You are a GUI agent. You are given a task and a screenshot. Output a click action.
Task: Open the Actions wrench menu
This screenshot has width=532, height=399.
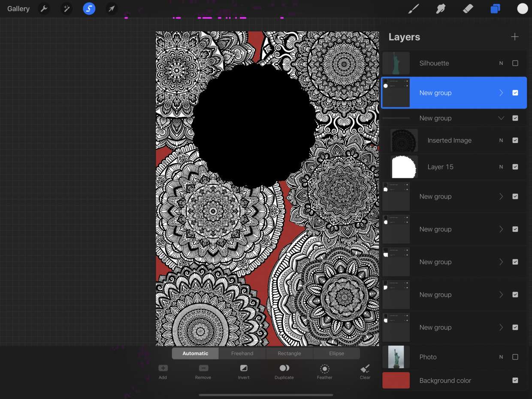point(43,9)
